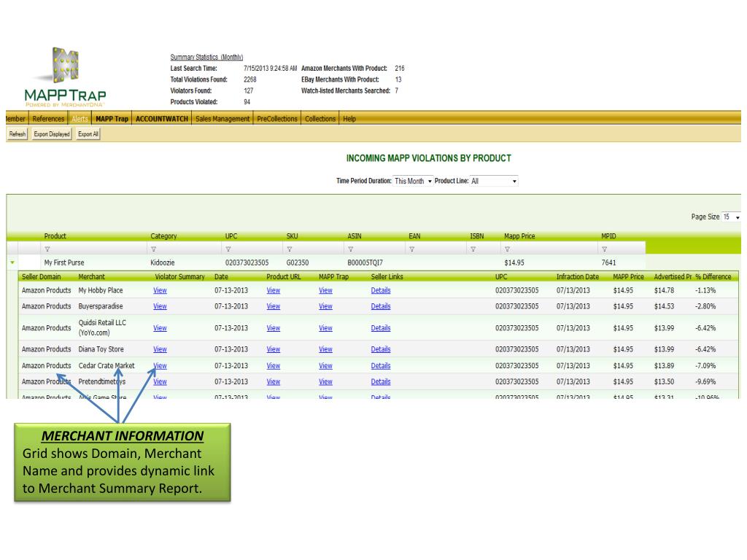This screenshot has width=747, height=560.
Task: Filter the Product column
Action: click(x=47, y=249)
